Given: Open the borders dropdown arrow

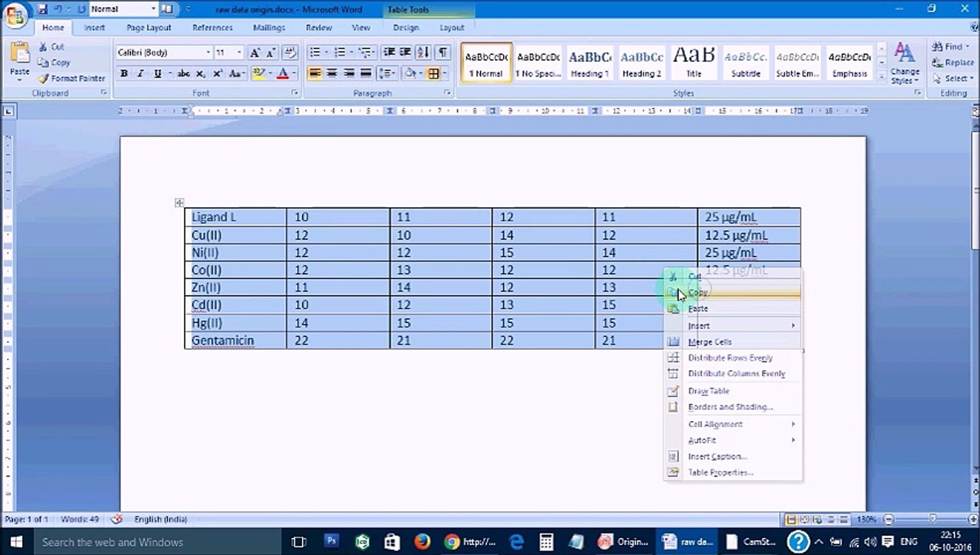Looking at the screenshot, I should pyautogui.click(x=445, y=74).
